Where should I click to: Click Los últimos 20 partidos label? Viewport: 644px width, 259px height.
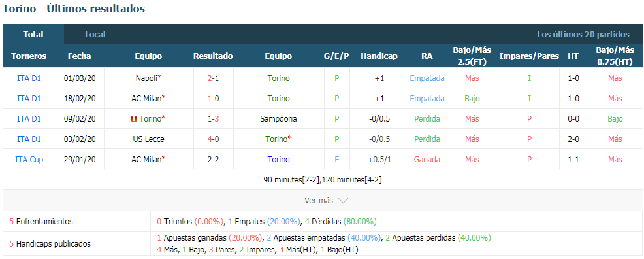tap(583, 35)
